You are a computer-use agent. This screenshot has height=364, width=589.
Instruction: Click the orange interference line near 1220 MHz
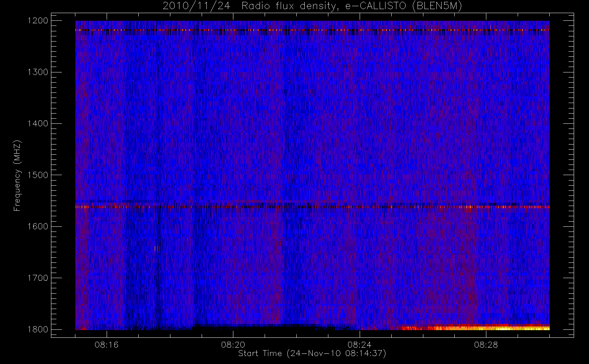click(x=312, y=30)
